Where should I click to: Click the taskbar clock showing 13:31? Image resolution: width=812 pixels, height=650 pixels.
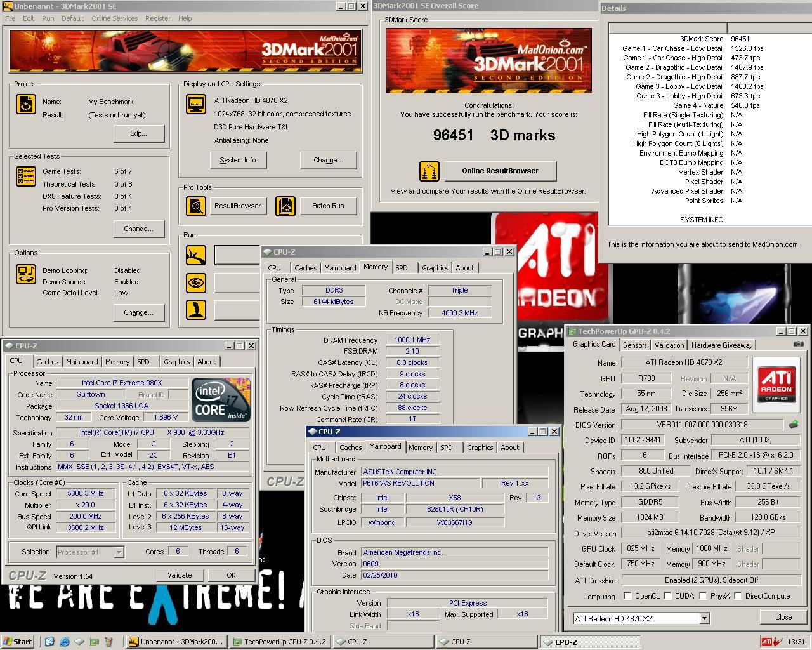(796, 642)
